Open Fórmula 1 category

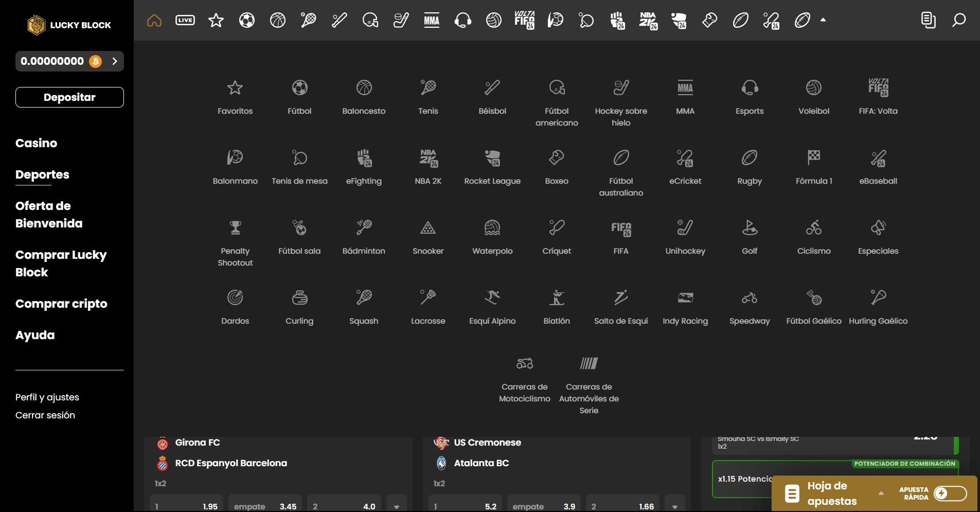[814, 167]
